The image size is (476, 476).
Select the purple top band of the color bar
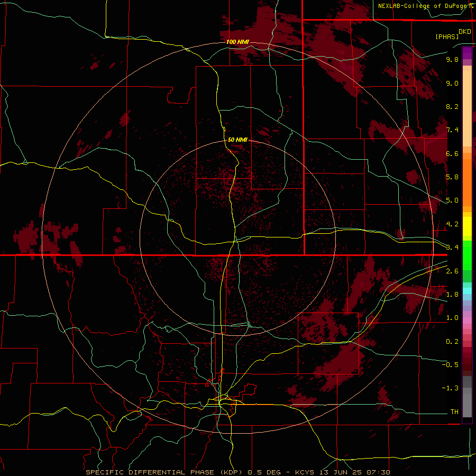(467, 53)
